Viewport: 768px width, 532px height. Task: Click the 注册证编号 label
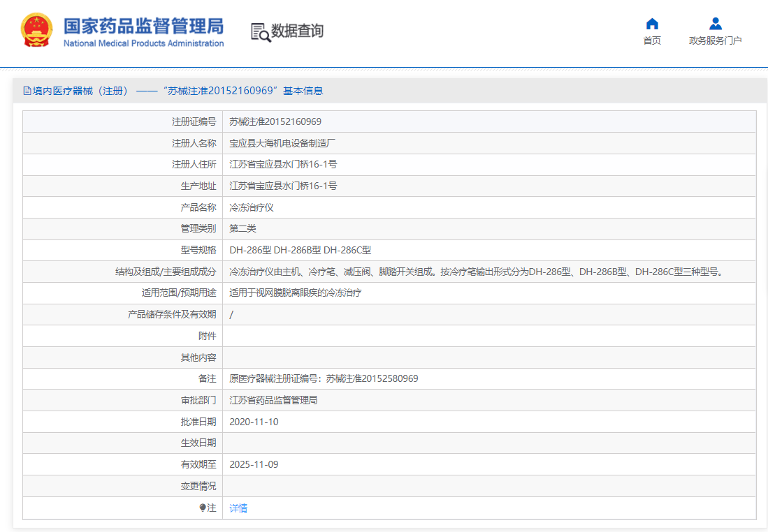(194, 121)
